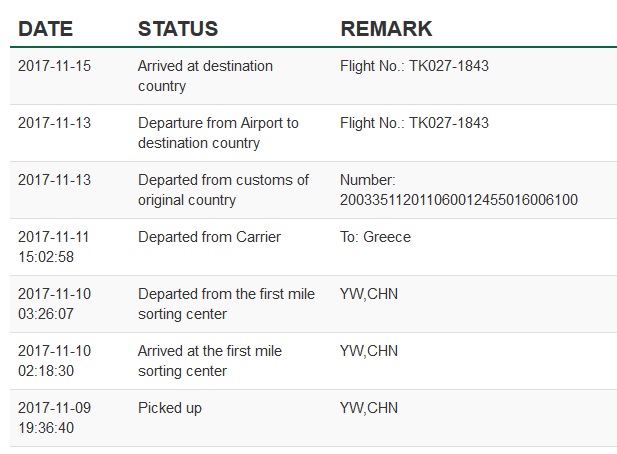Image resolution: width=617 pixels, height=454 pixels.
Task: Click the second Flight No. TK027-1843 remark
Action: (414, 123)
